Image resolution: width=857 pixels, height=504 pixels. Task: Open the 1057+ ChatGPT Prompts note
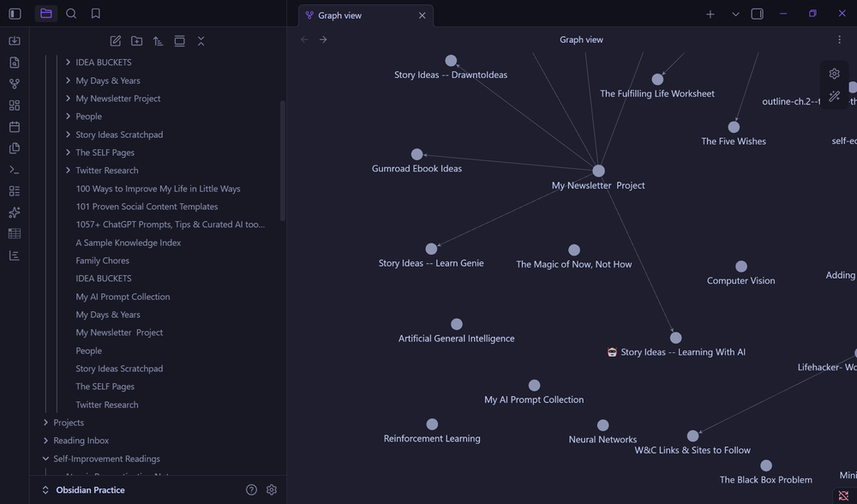click(170, 225)
